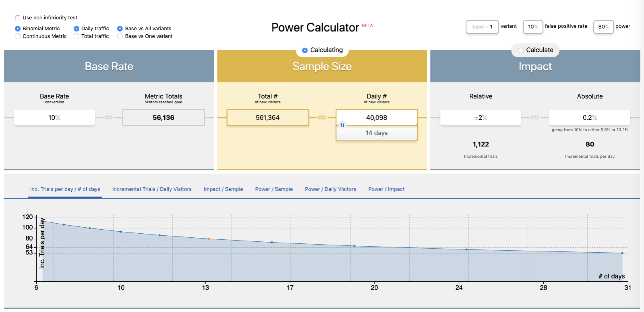Click the link icon between Base Rate and Metric Totals
This screenshot has height=312, width=644.
click(109, 117)
